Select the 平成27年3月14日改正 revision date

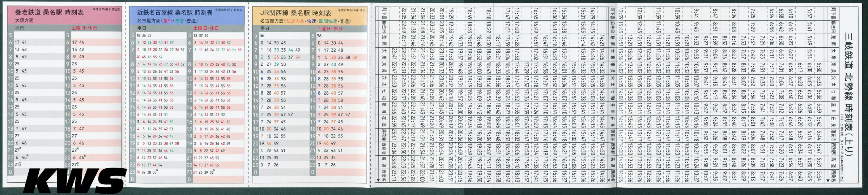[x=352, y=11]
